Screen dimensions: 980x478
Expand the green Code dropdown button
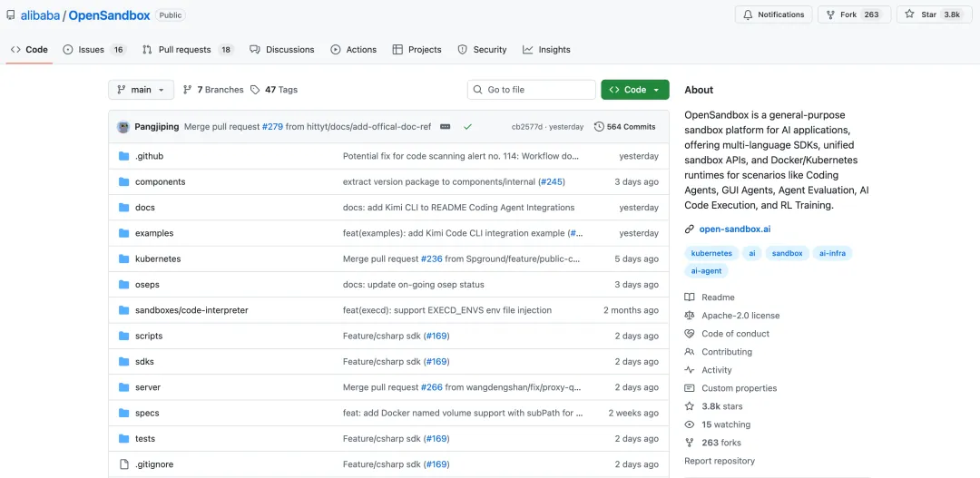(634, 90)
